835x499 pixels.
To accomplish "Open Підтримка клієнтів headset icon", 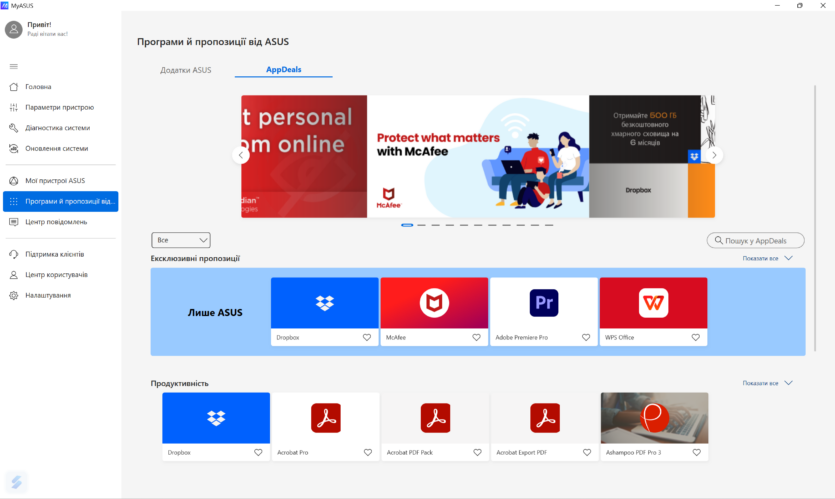I will click(14, 254).
